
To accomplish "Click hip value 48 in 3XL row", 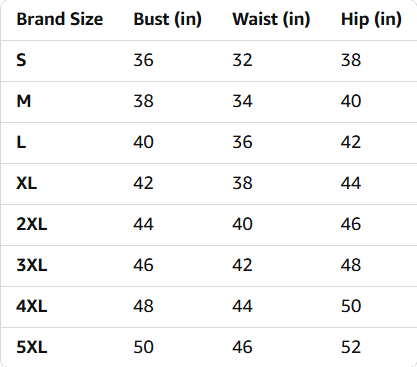I will coord(351,265).
